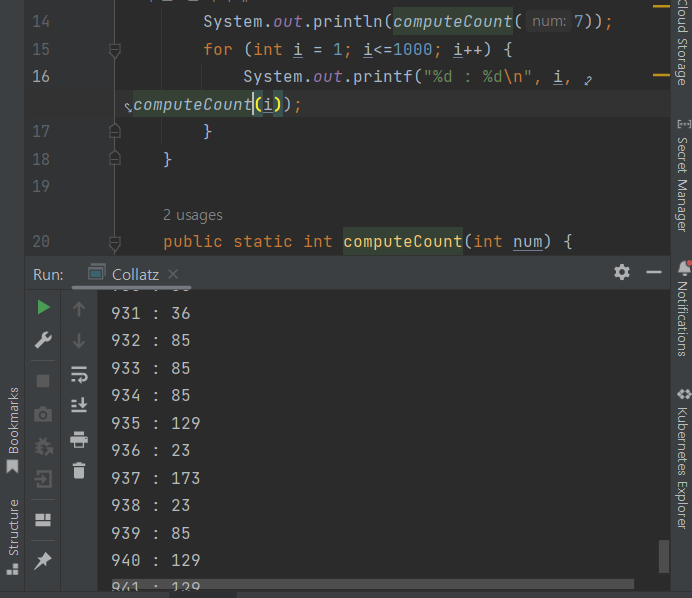The image size is (692, 598).
Task: Click output line '932 : 85'
Action: 151,340
